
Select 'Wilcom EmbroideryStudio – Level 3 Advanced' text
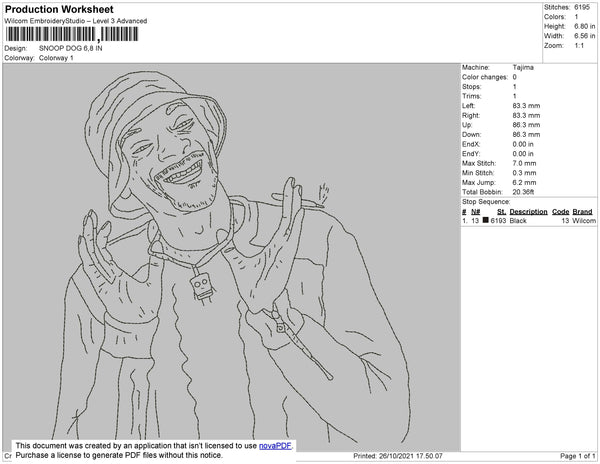(x=76, y=21)
